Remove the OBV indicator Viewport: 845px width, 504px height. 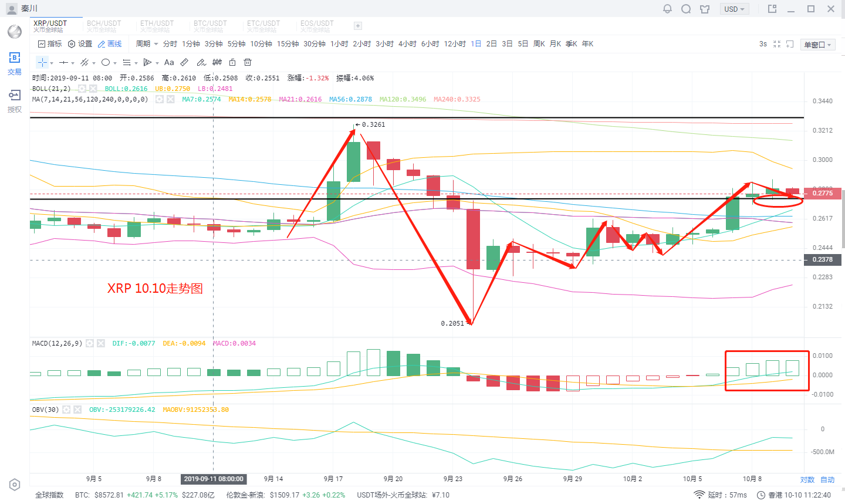pos(78,410)
